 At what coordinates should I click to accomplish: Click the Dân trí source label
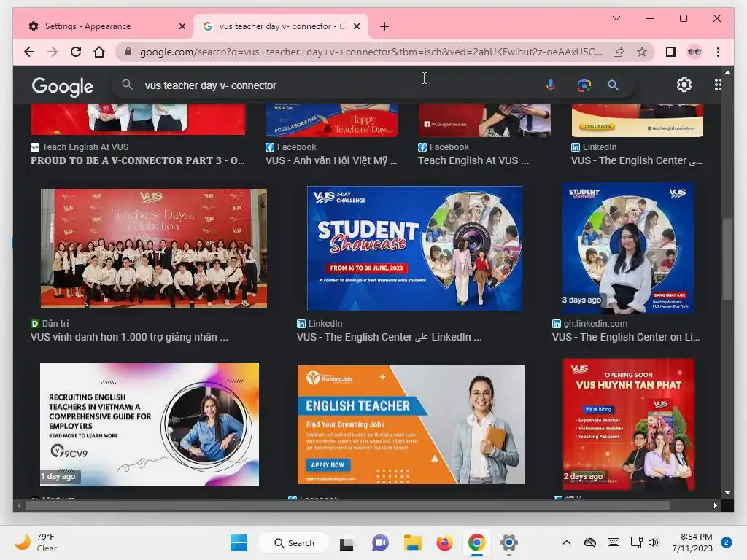click(55, 323)
